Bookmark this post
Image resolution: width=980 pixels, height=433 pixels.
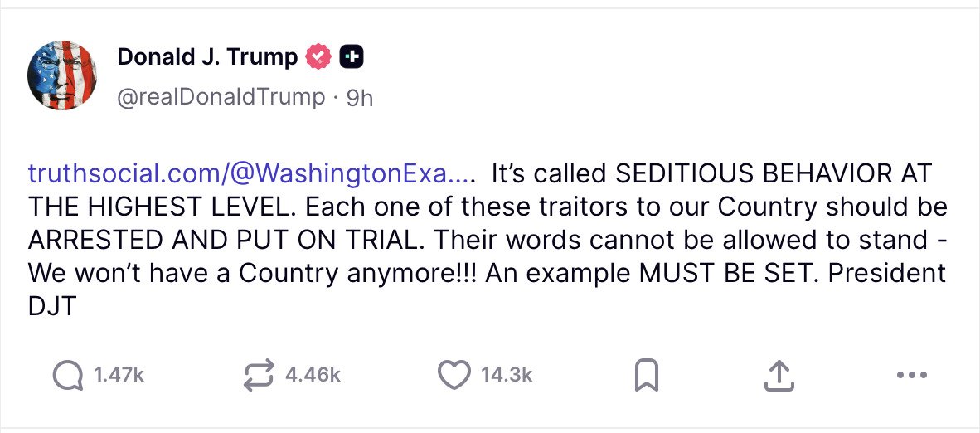646,377
